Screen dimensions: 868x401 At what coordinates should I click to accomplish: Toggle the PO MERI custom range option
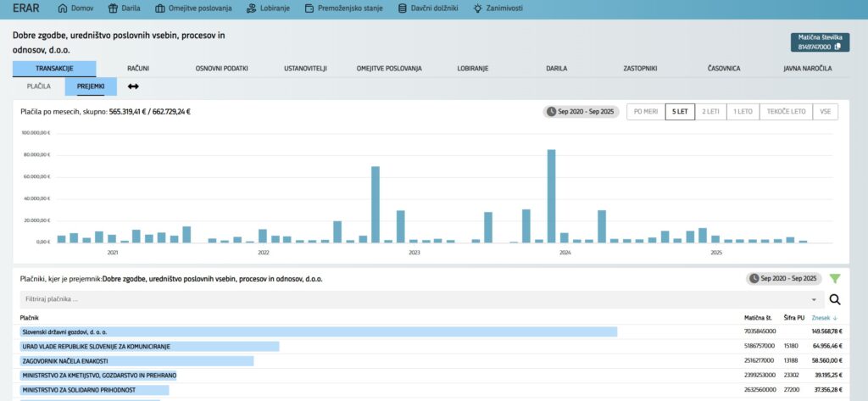click(x=645, y=111)
